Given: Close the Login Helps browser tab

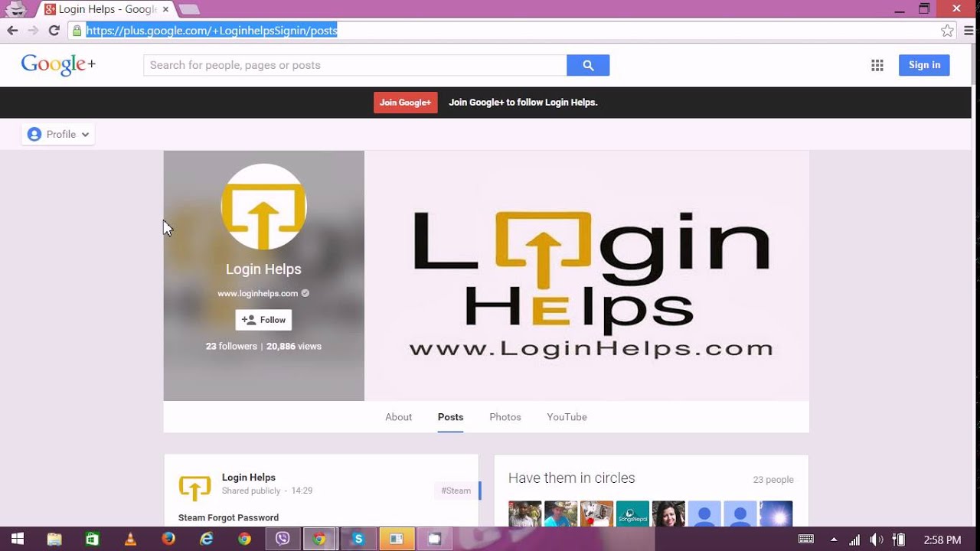Looking at the screenshot, I should 165,9.
